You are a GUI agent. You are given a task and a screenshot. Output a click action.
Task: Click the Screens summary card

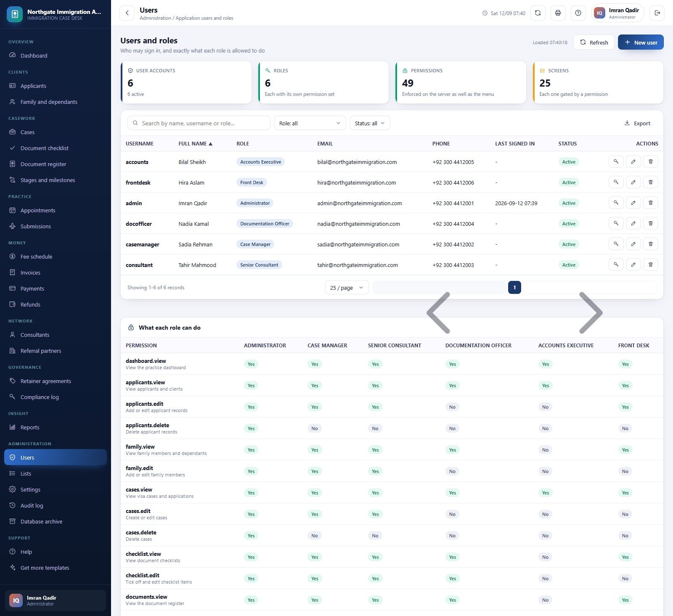click(598, 82)
